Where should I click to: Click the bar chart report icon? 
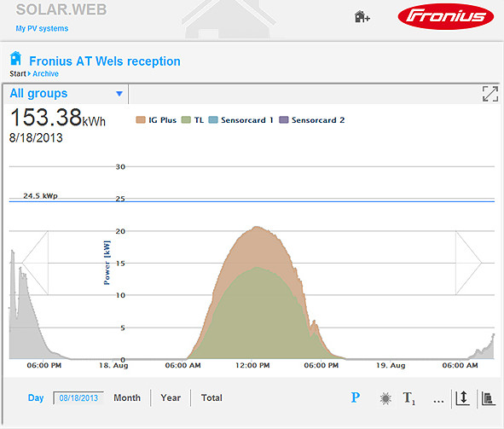[x=489, y=398]
